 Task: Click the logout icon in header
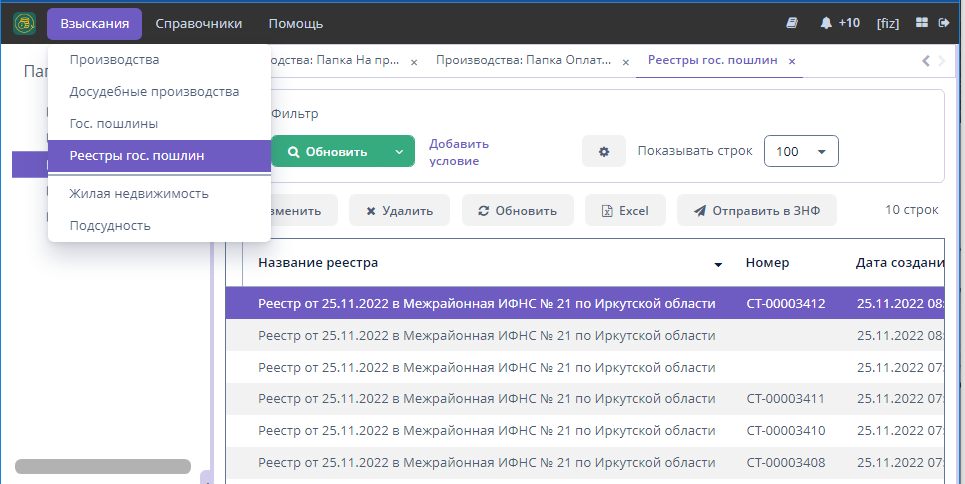coord(944,23)
